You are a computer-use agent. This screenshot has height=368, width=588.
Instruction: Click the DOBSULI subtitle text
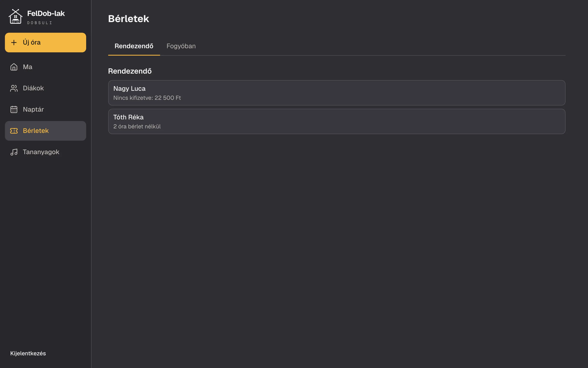pos(40,23)
